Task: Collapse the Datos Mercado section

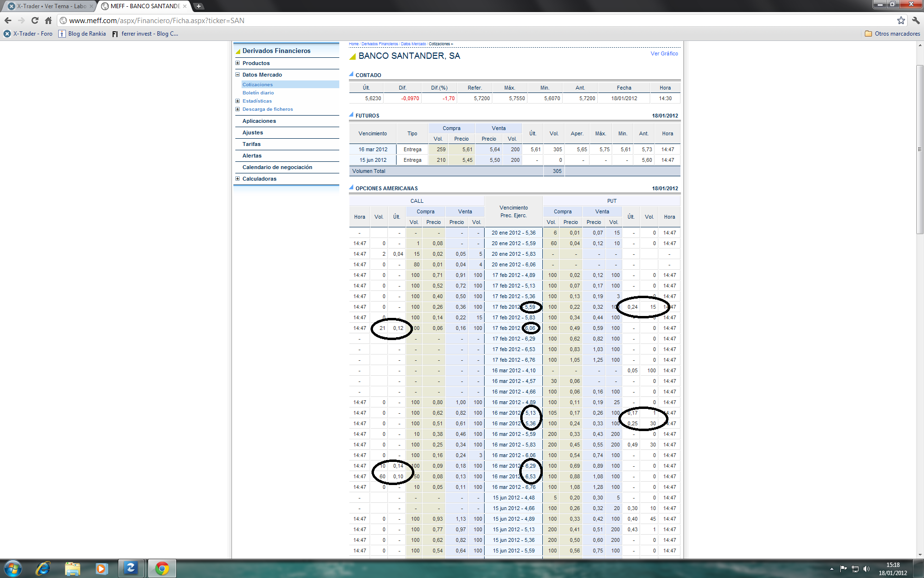Action: pyautogui.click(x=237, y=75)
